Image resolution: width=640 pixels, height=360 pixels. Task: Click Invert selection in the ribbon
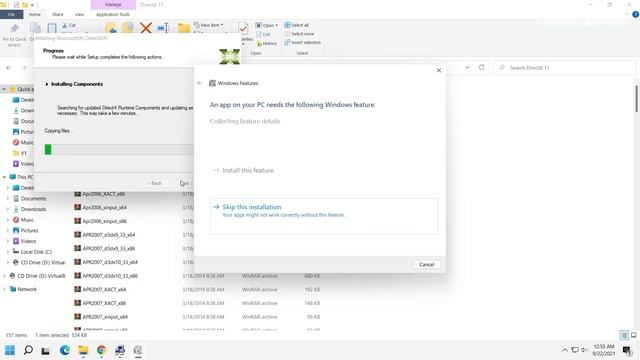[302, 42]
